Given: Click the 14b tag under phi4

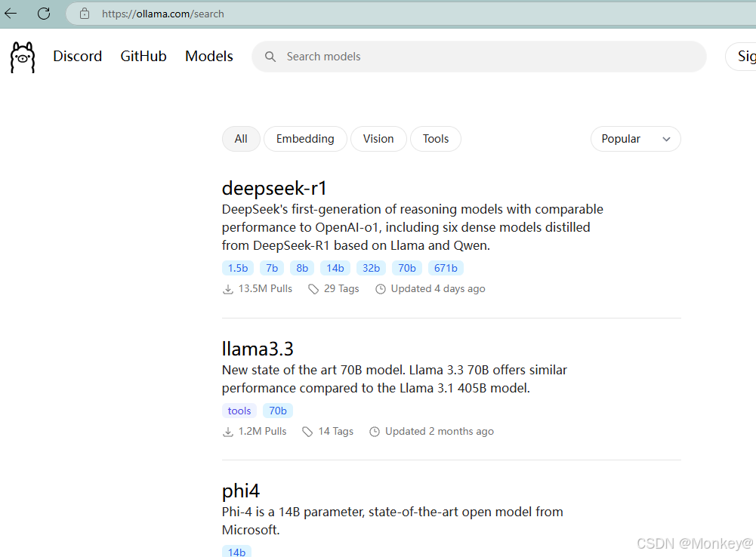Looking at the screenshot, I should pyautogui.click(x=236, y=552).
